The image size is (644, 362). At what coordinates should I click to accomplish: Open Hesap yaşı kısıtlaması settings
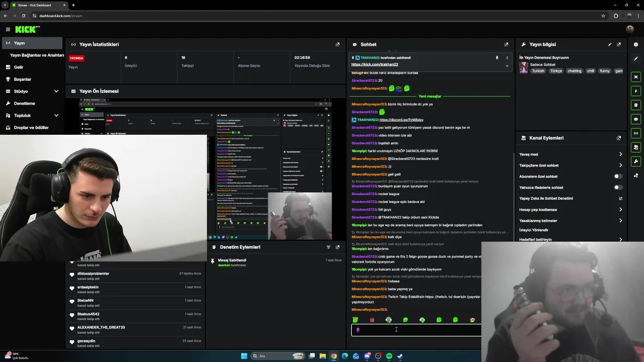(x=571, y=210)
